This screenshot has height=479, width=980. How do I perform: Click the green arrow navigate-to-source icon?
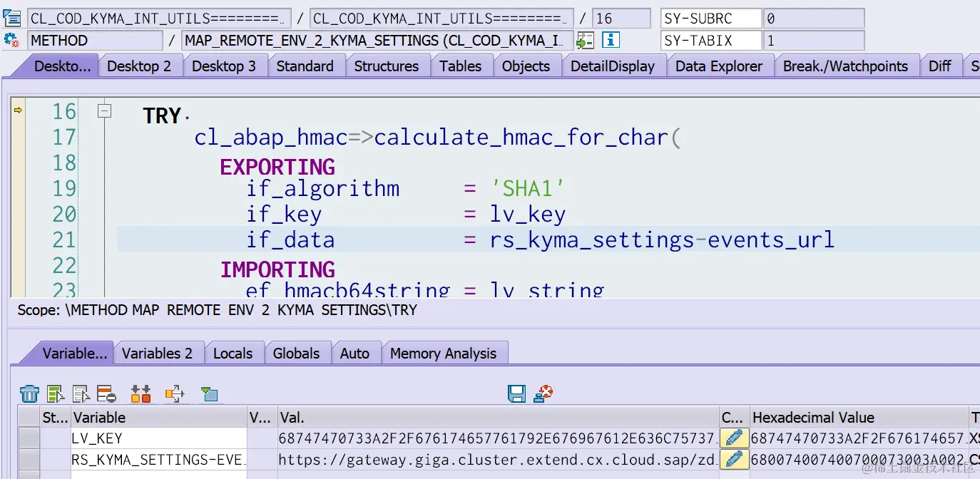pyautogui.click(x=586, y=41)
